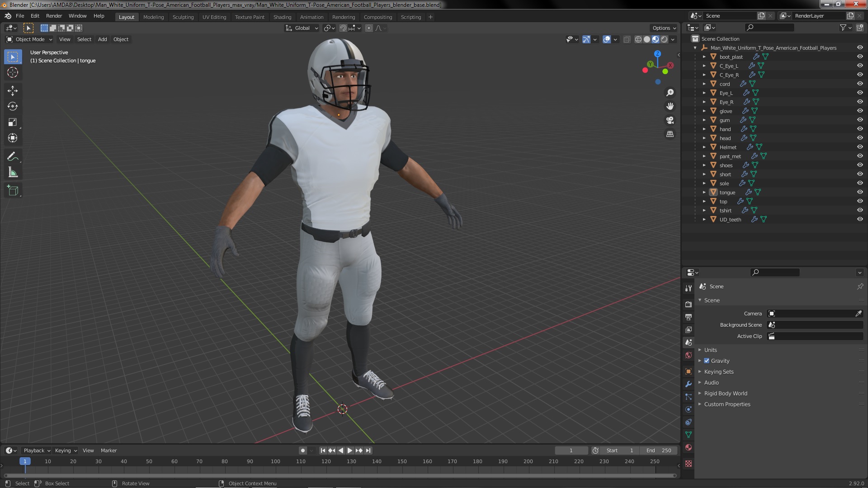Image resolution: width=868 pixels, height=488 pixels.
Task: Switch viewport to orthographic/perspective grid icon
Action: [x=670, y=134]
